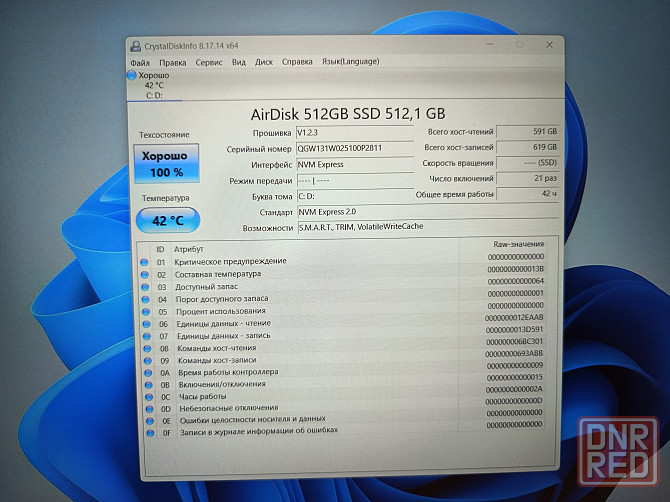Viewport: 670px width, 502px height.
Task: Click the Raw-значения column header
Action: [x=518, y=244]
